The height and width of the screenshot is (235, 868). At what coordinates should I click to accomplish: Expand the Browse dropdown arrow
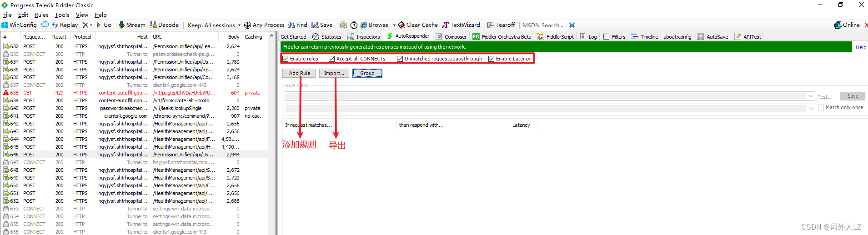(394, 25)
